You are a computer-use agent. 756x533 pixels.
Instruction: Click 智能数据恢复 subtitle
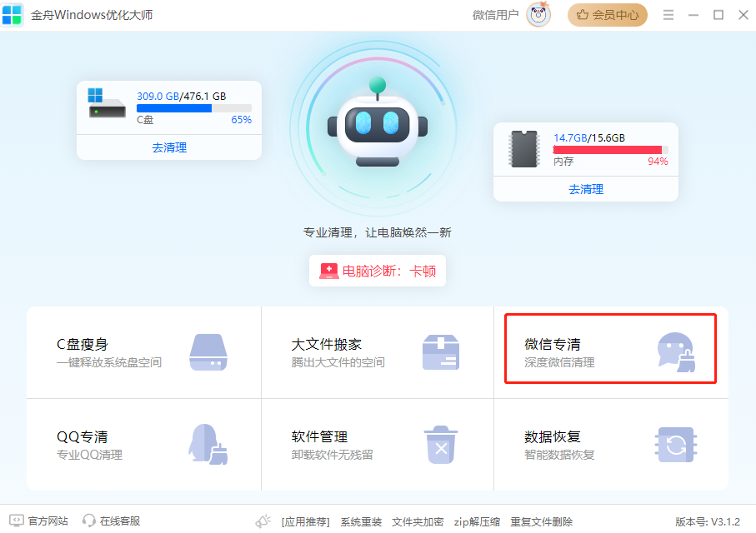coord(559,455)
